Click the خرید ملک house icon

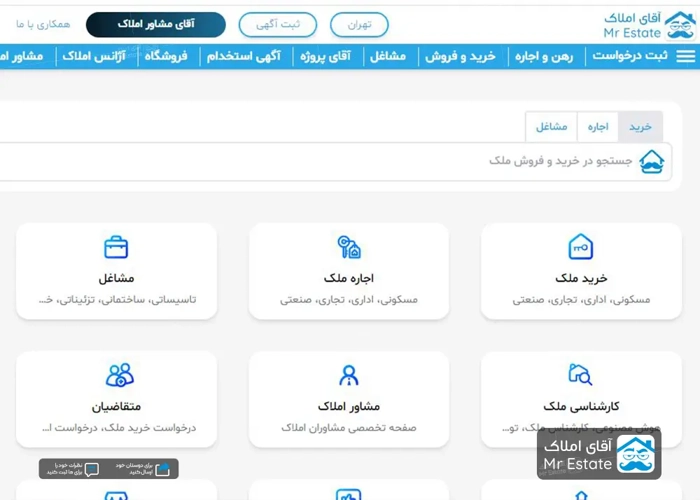pyautogui.click(x=581, y=247)
